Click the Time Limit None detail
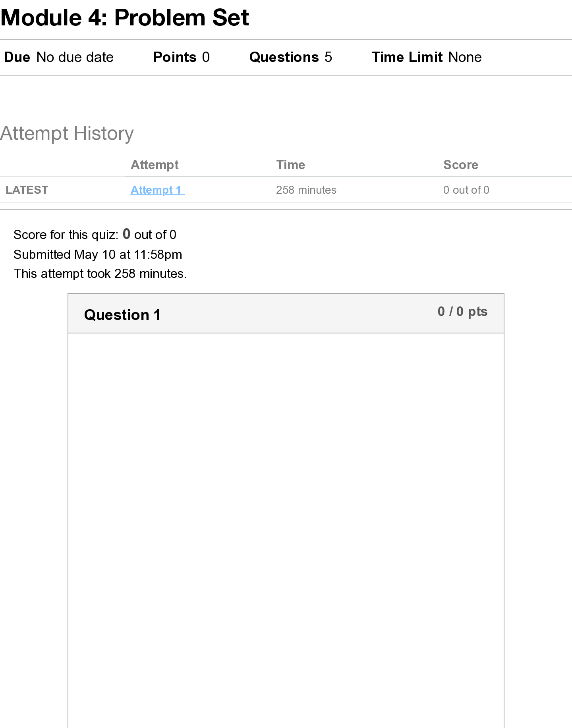The width and height of the screenshot is (572, 728). 426,57
